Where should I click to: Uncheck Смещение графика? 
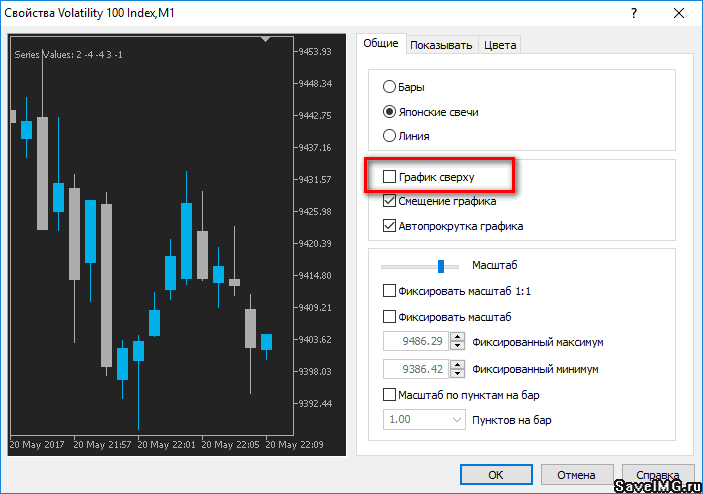pyautogui.click(x=390, y=201)
